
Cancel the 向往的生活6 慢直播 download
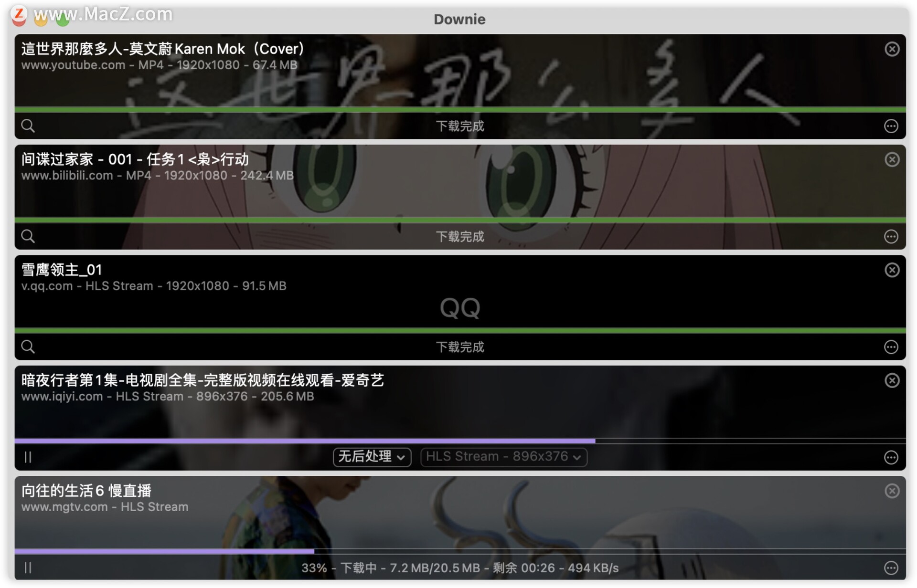[x=892, y=491]
